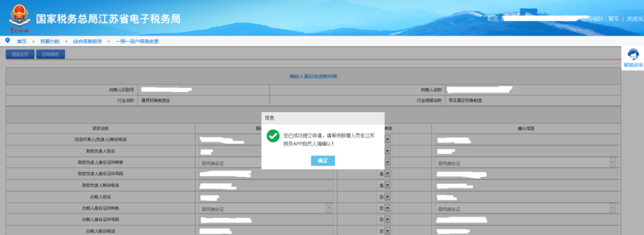
Task: Click 关闭当前 link in the header
Action: 634,18
